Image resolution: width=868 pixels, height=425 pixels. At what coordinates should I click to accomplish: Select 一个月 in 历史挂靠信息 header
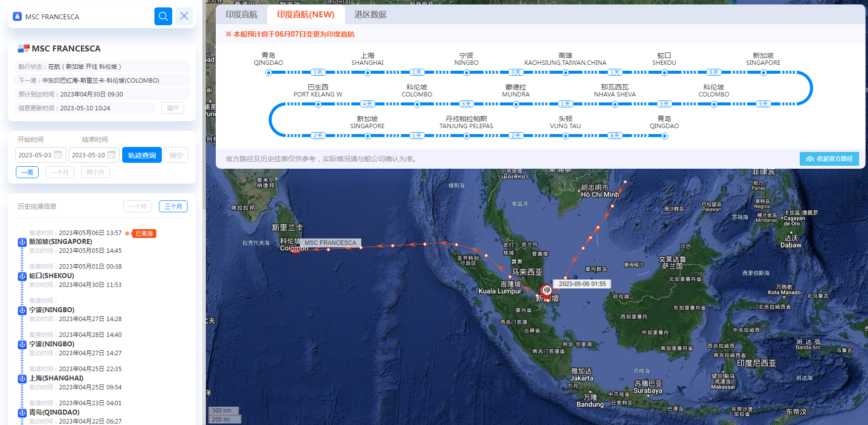[138, 206]
